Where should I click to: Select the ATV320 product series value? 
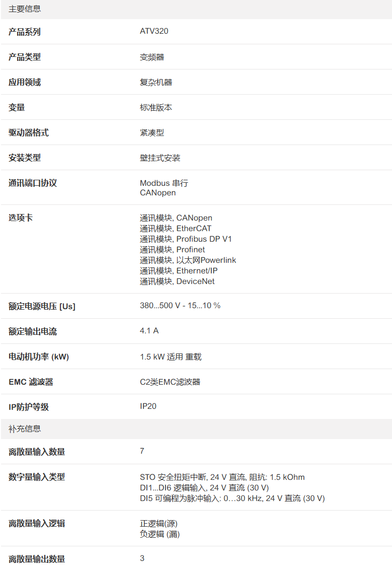click(x=154, y=31)
